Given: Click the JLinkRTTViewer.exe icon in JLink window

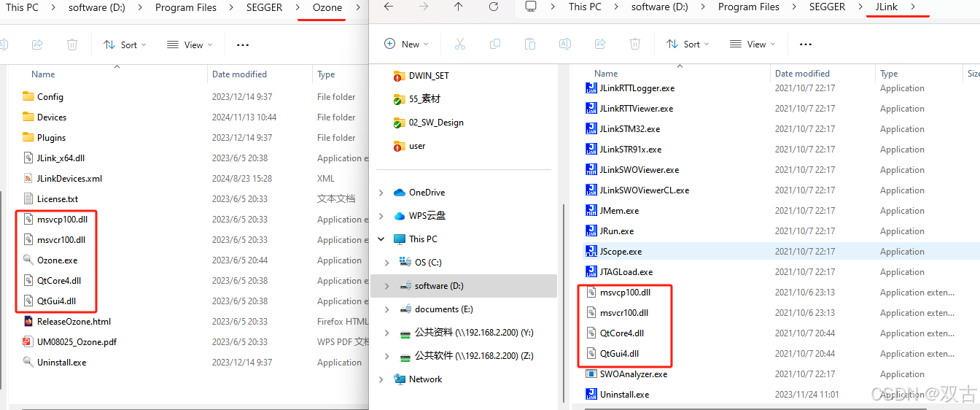Looking at the screenshot, I should 591,108.
